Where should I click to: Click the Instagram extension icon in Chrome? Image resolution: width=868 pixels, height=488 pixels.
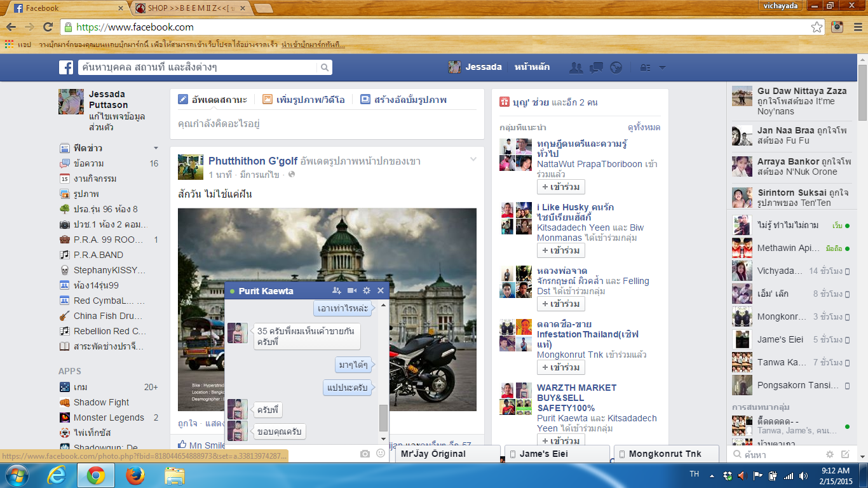(838, 27)
